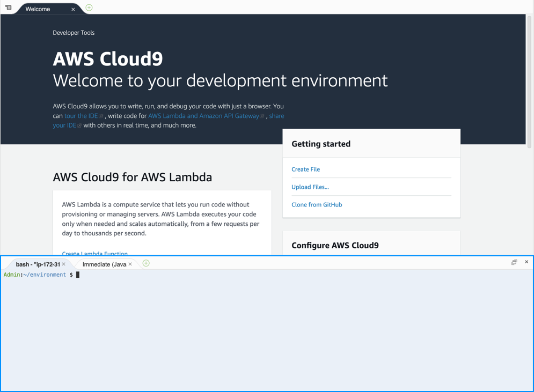Click the "Configure AWS Cloud9" heading
The image size is (534, 392).
(x=335, y=246)
